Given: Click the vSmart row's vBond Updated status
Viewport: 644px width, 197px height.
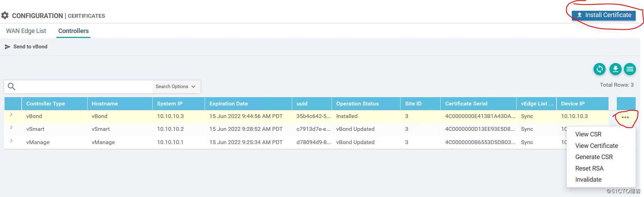Looking at the screenshot, I should pyautogui.click(x=355, y=129).
